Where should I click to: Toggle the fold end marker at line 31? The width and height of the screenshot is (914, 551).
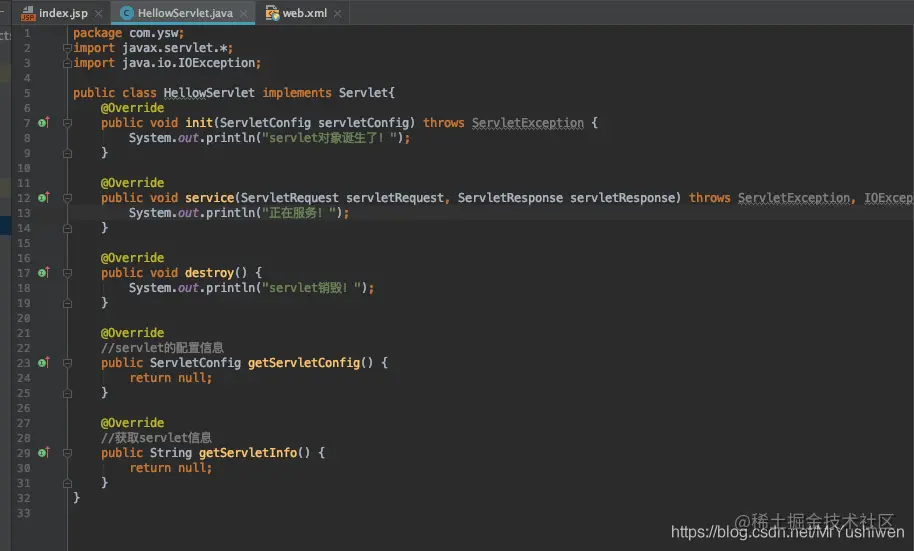point(67,483)
